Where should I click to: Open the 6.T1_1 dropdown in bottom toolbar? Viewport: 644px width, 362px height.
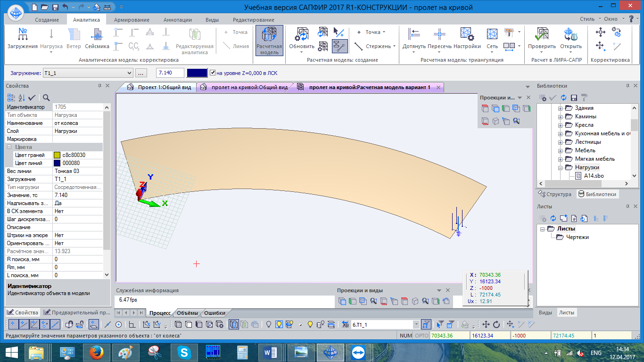[x=416, y=324]
